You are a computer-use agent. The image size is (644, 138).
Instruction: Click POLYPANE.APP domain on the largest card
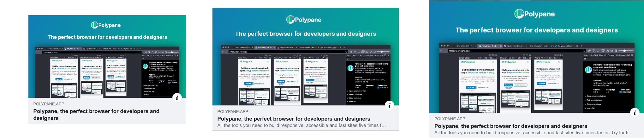coord(450,119)
